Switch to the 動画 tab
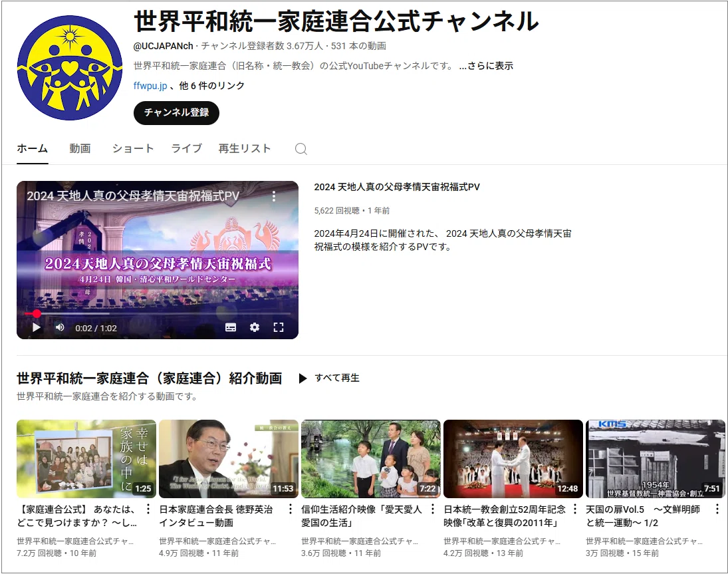The image size is (728, 574). (x=80, y=148)
